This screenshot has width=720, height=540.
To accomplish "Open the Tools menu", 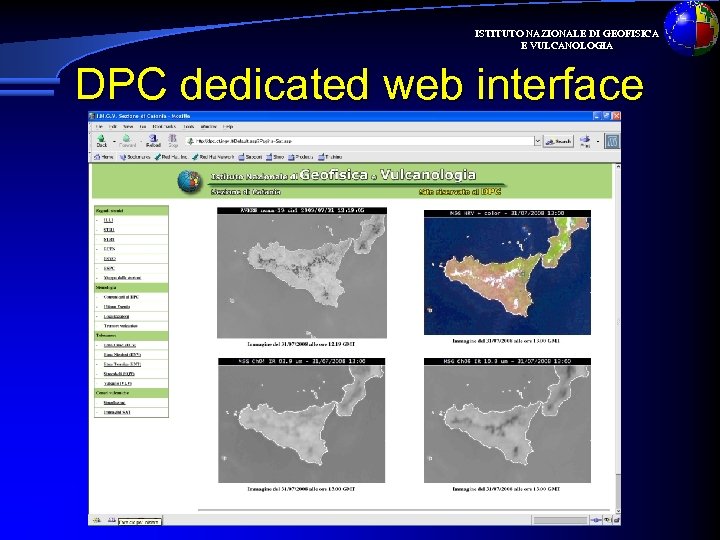I will (x=189, y=126).
